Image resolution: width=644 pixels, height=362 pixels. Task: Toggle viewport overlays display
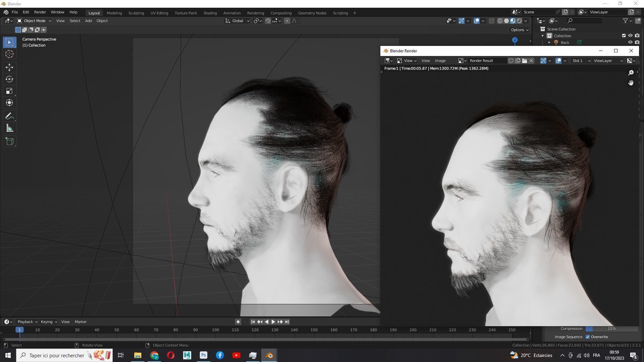click(477, 21)
